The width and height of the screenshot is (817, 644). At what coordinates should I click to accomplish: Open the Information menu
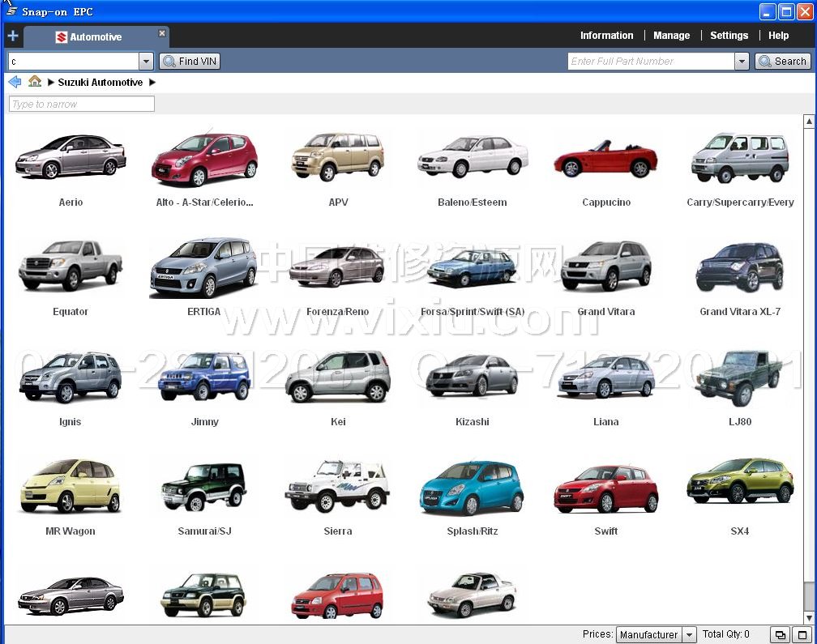[606, 36]
